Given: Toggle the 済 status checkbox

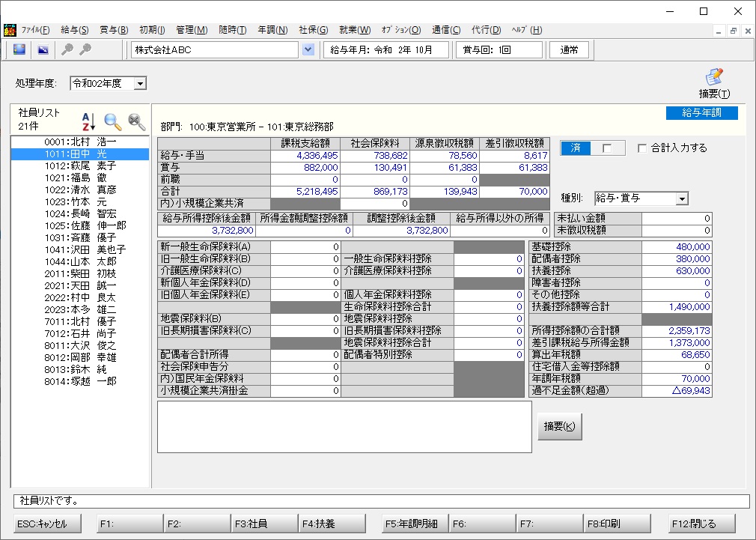Looking at the screenshot, I should [607, 148].
